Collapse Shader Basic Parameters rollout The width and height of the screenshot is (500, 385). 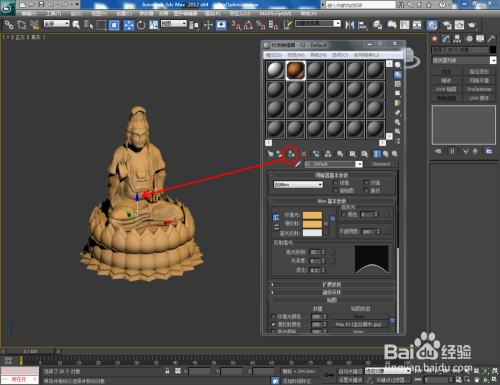[x=332, y=175]
